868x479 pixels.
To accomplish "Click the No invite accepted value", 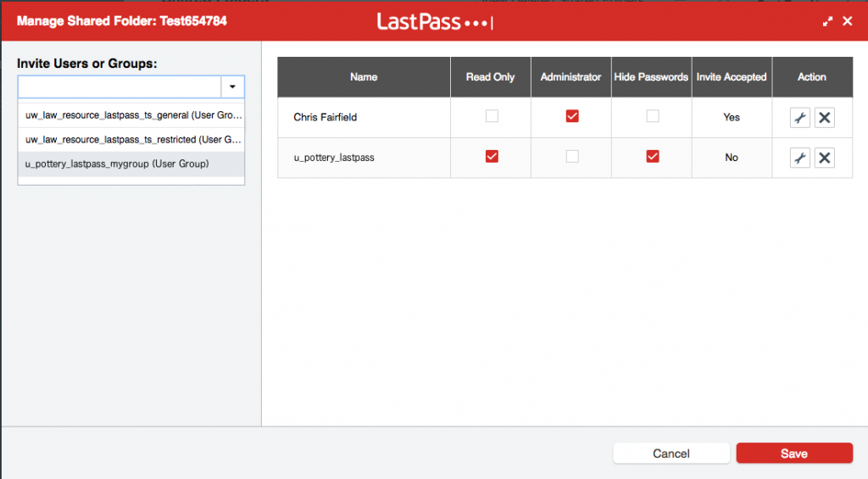I will (x=732, y=158).
